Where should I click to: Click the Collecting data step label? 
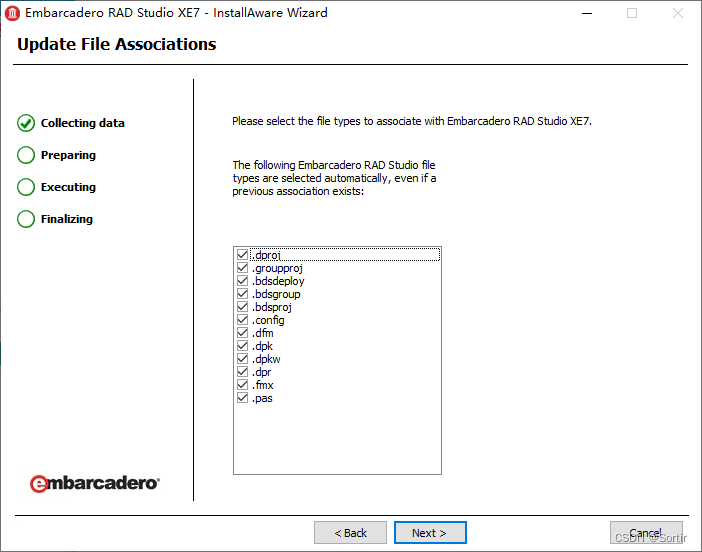coord(83,123)
